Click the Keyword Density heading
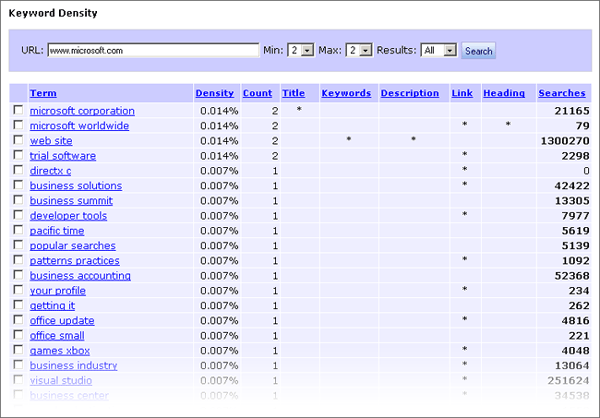 pyautogui.click(x=53, y=13)
